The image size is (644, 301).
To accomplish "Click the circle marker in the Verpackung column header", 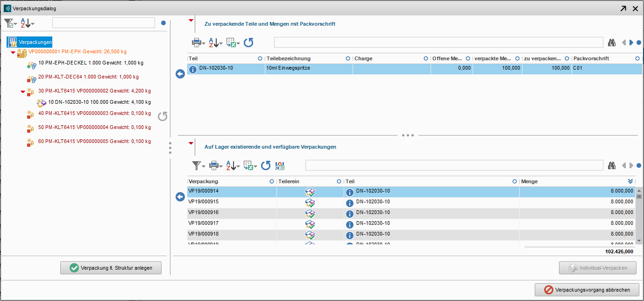I will pos(272,181).
